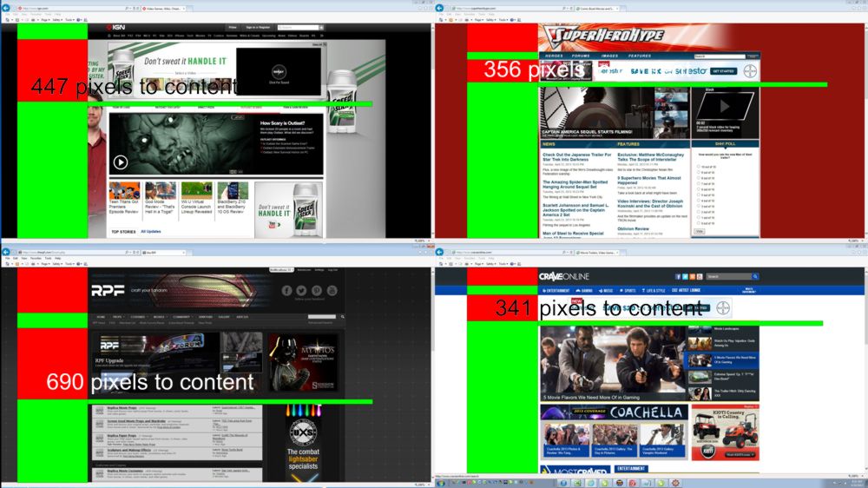Open the Tools dropdown in the SuperHeroHype window toolbar

(x=503, y=20)
